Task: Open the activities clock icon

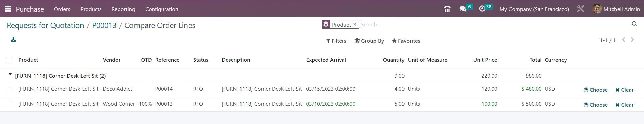Action: (482, 9)
